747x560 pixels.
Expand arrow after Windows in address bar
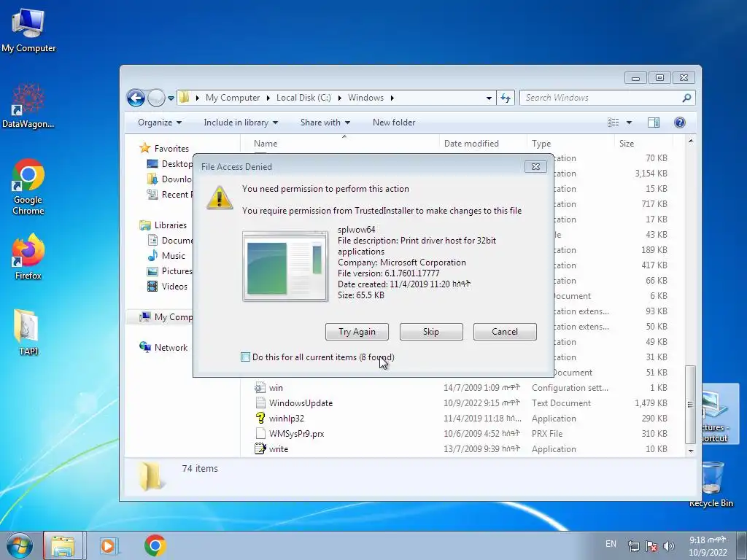392,98
